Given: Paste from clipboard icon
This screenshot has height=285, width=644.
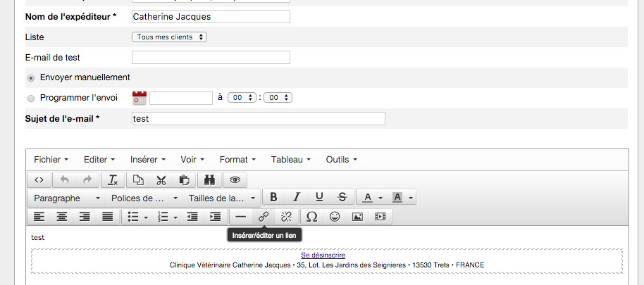Looking at the screenshot, I should pyautogui.click(x=184, y=180).
